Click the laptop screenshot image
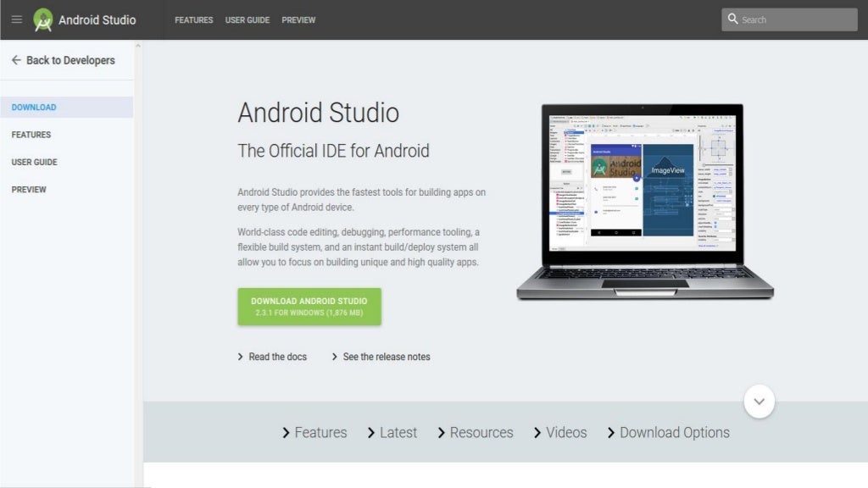 tap(645, 202)
